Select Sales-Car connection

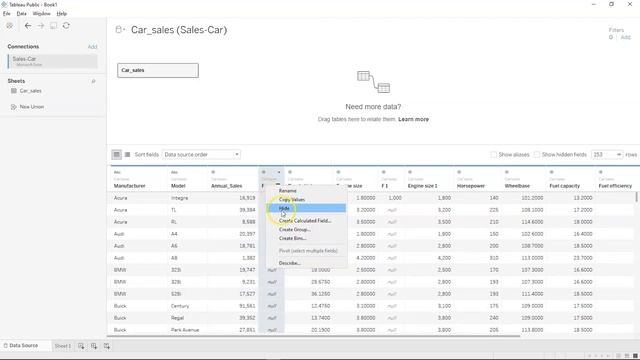click(x=53, y=61)
